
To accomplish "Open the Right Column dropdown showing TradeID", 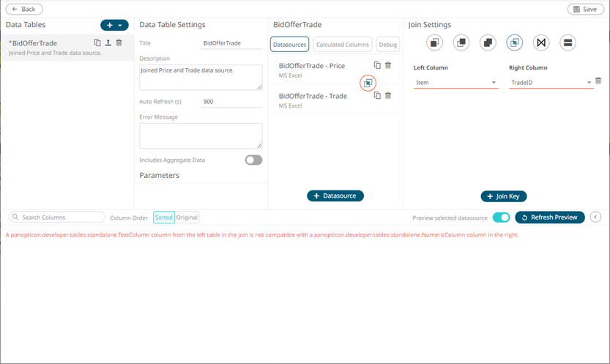I will coord(550,83).
